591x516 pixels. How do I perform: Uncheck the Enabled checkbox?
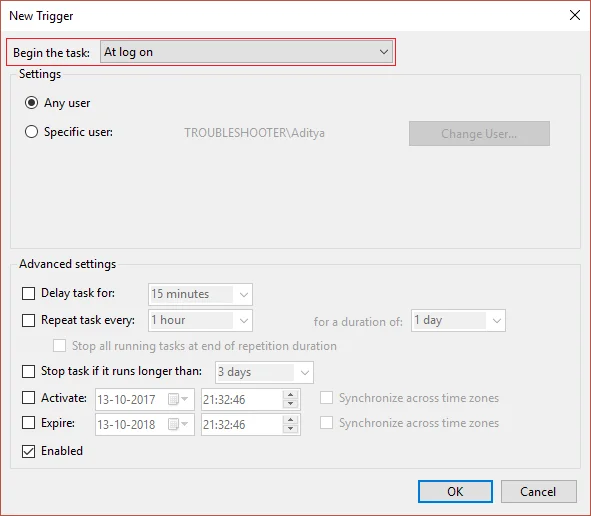tap(28, 451)
